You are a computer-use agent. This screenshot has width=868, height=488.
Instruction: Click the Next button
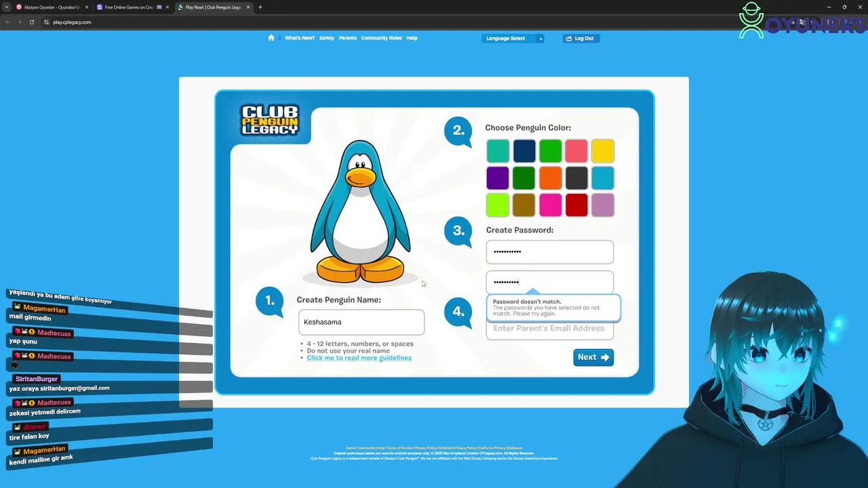(593, 357)
